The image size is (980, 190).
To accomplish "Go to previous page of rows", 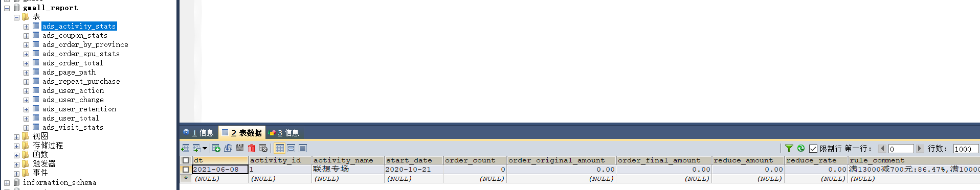I will pos(882,149).
